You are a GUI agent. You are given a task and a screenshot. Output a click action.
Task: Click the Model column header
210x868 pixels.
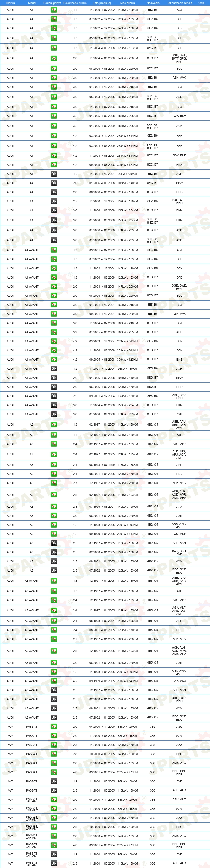(x=32, y=3)
